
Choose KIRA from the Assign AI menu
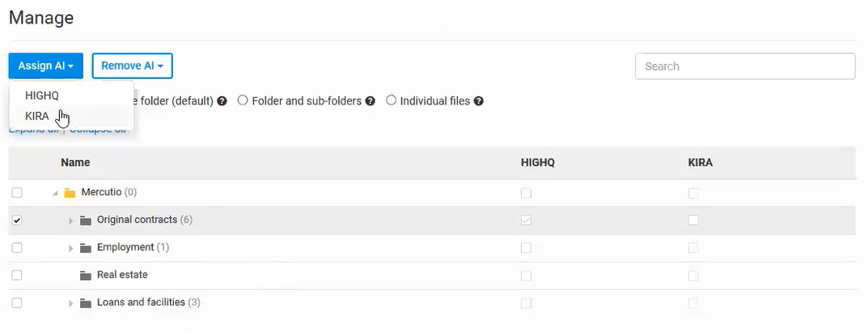click(37, 116)
